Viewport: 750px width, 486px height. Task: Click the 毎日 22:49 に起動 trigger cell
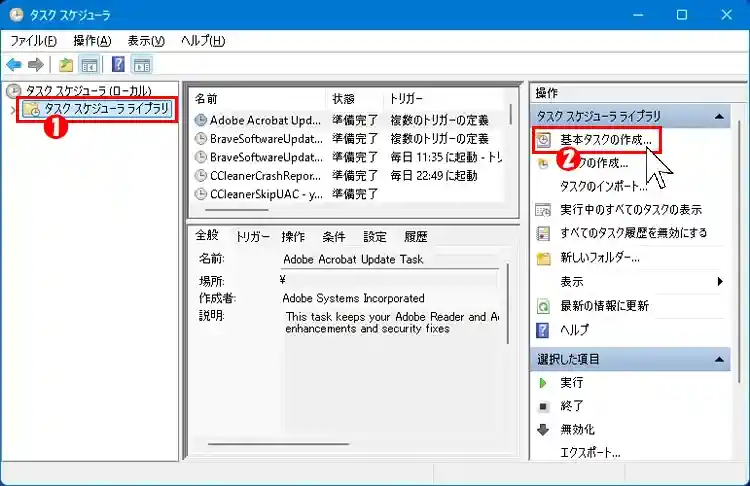coord(434,176)
